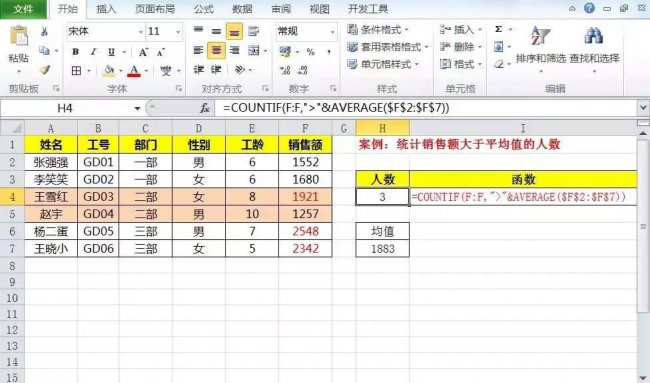Switch to the Formulas (公式) tab

tap(204, 9)
